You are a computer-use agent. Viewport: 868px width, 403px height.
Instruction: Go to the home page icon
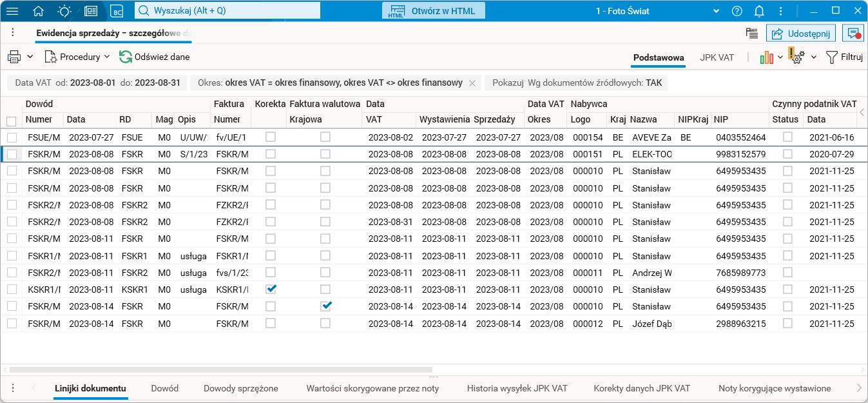[39, 10]
